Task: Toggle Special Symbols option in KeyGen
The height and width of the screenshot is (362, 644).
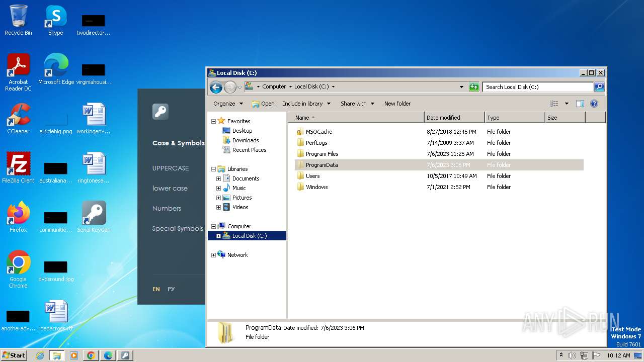Action: click(178, 228)
